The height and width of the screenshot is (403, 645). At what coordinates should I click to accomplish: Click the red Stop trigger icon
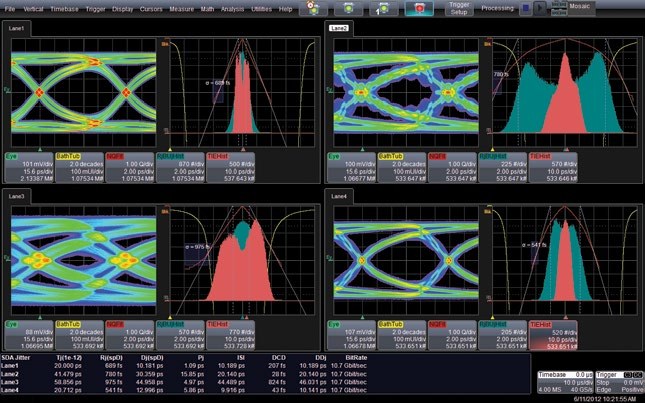click(419, 8)
